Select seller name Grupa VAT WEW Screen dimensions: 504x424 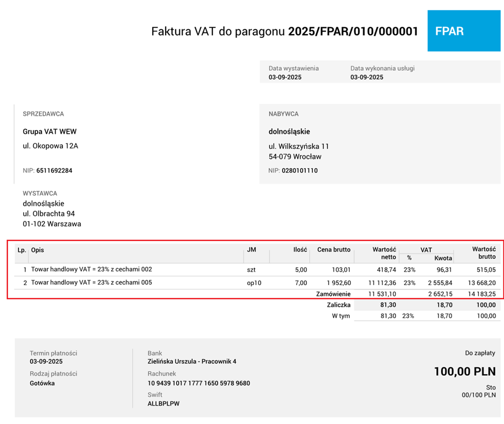point(49,132)
